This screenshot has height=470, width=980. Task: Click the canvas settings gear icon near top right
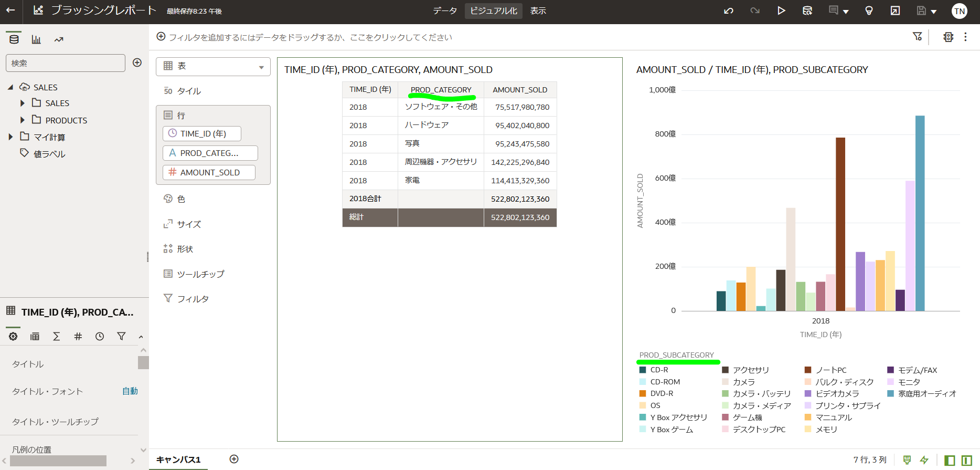948,37
